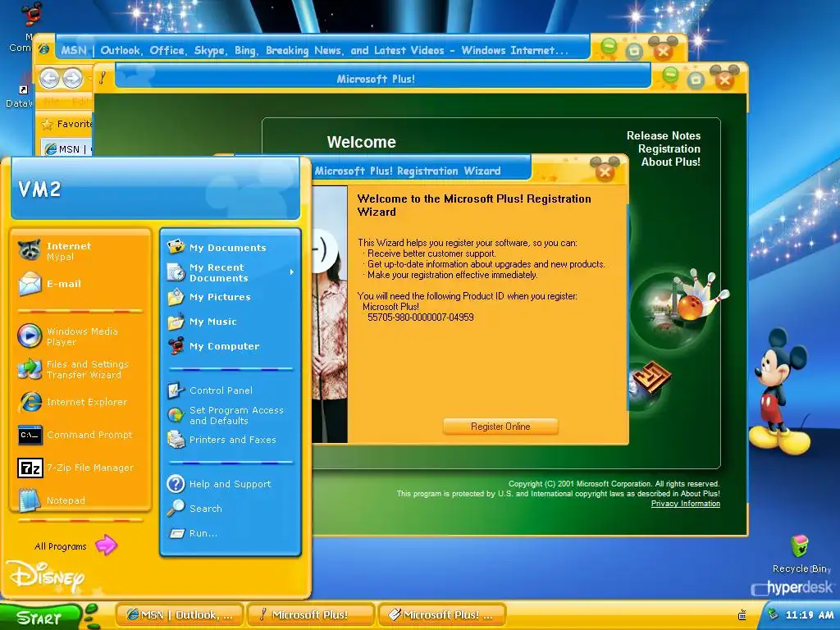The height and width of the screenshot is (630, 840).
Task: Click the green system tray icon
Action: (x=772, y=614)
